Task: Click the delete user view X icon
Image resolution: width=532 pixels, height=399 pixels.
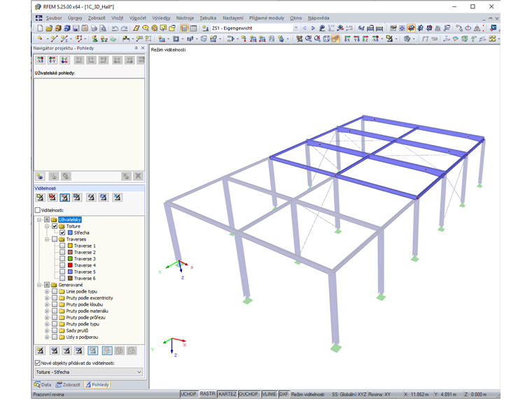Action: click(x=138, y=176)
